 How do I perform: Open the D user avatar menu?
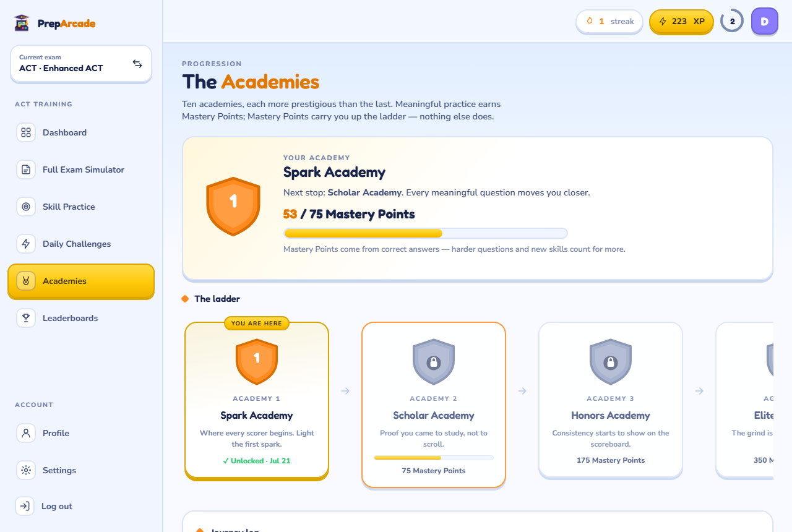764,22
